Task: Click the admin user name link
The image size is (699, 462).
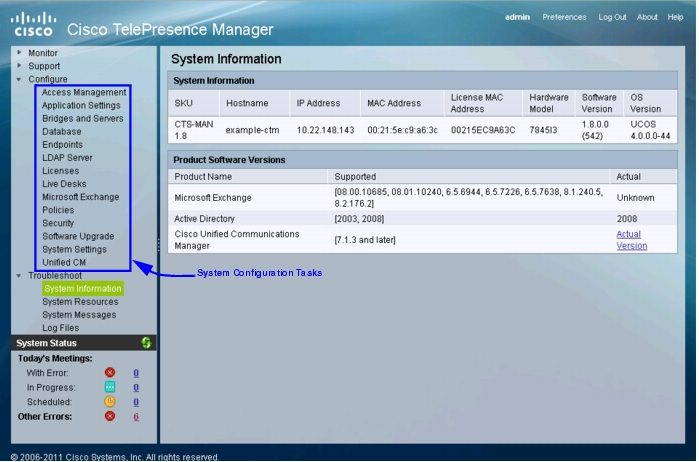Action: pyautogui.click(x=518, y=17)
